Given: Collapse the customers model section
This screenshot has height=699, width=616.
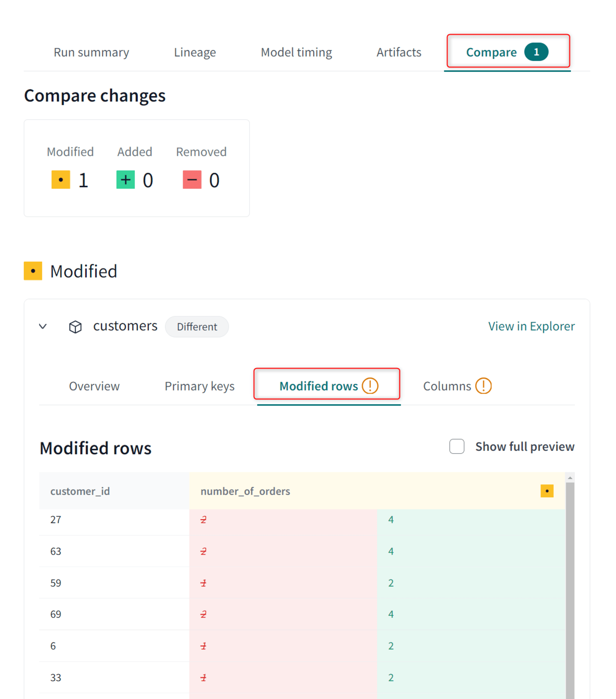Looking at the screenshot, I should (x=43, y=326).
